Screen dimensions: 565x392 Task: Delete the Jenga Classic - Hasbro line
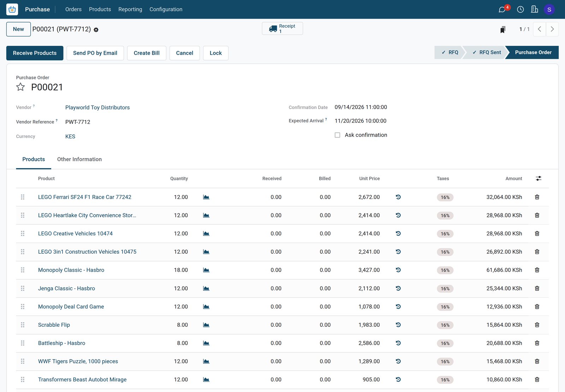(537, 289)
